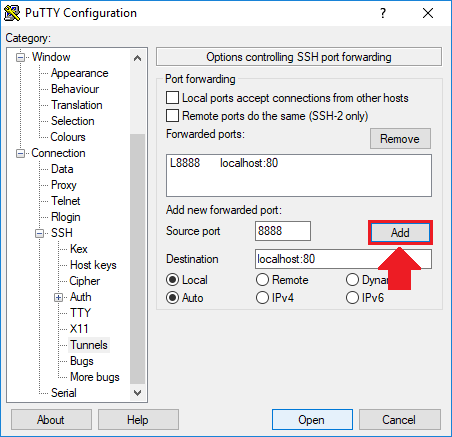Open the Proxy category

(64, 185)
